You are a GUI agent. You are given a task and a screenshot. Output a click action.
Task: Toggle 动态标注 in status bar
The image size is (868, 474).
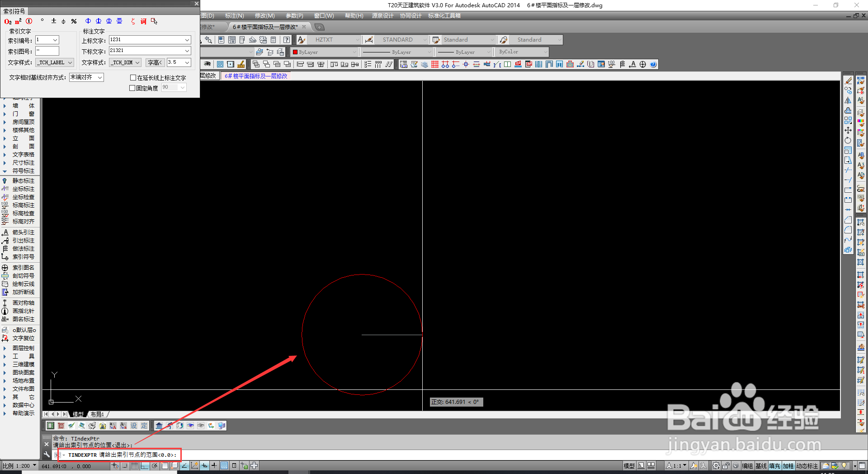[x=807, y=466]
